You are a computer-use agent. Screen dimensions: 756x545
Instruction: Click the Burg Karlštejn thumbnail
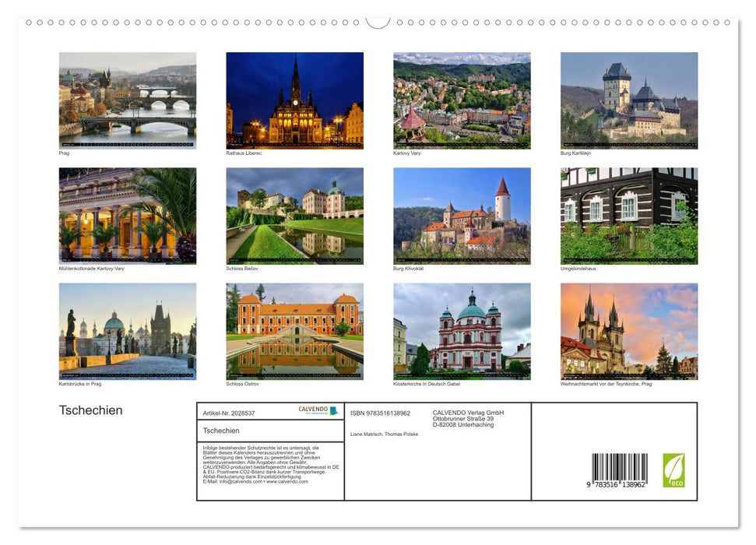pyautogui.click(x=629, y=100)
